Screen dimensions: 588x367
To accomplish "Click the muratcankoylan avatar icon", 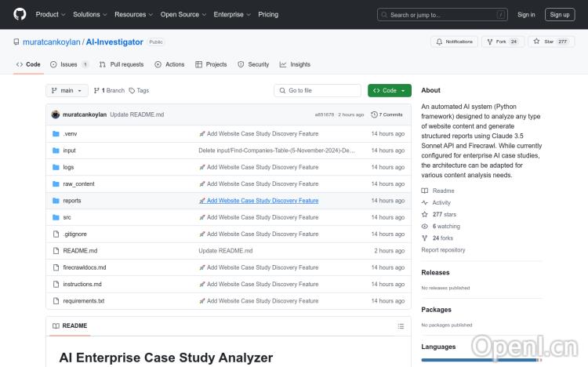I will pos(56,114).
